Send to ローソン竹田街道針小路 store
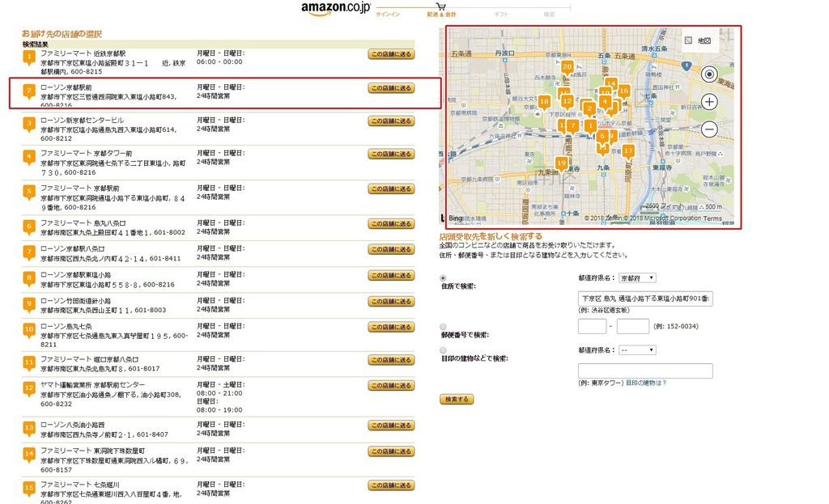The width and height of the screenshot is (829, 504). pyautogui.click(x=391, y=302)
